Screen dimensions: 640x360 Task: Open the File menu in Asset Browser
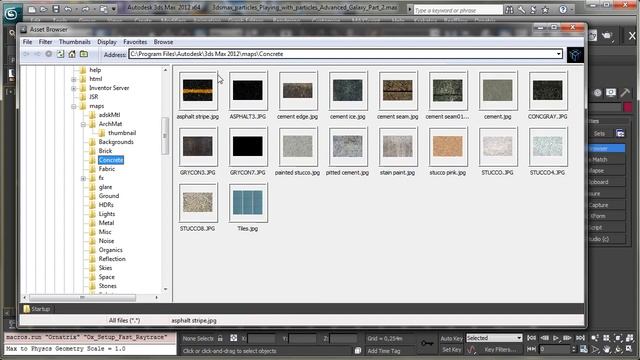tap(27, 42)
